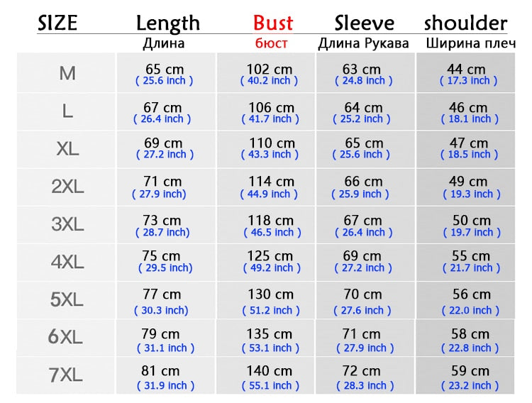Screen dimensions: 532x403
Task: Select the 4XL size row label
Action: pyautogui.click(x=67, y=262)
